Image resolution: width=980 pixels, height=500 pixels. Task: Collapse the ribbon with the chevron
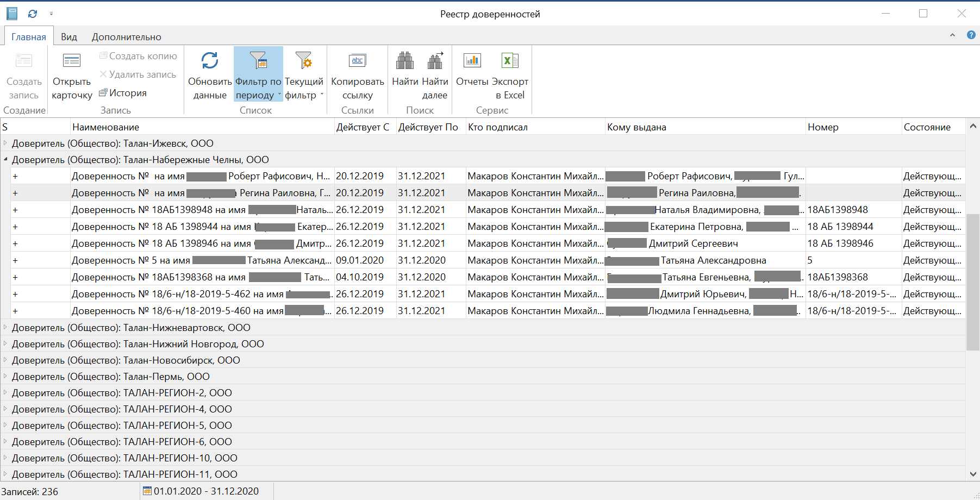pyautogui.click(x=952, y=35)
